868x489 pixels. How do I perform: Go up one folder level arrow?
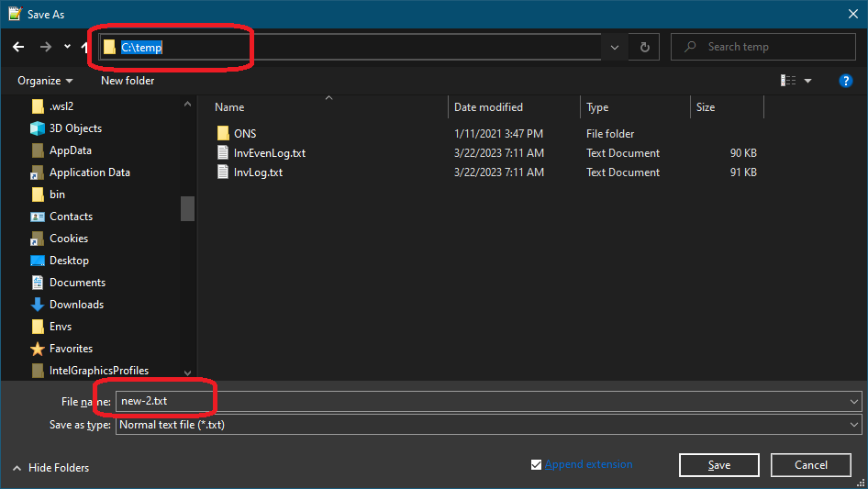pos(84,47)
